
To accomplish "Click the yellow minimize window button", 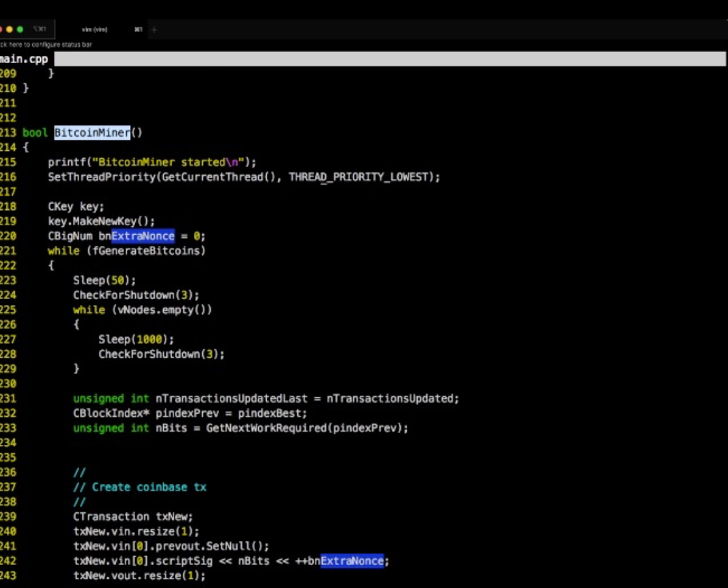I will point(10,30).
